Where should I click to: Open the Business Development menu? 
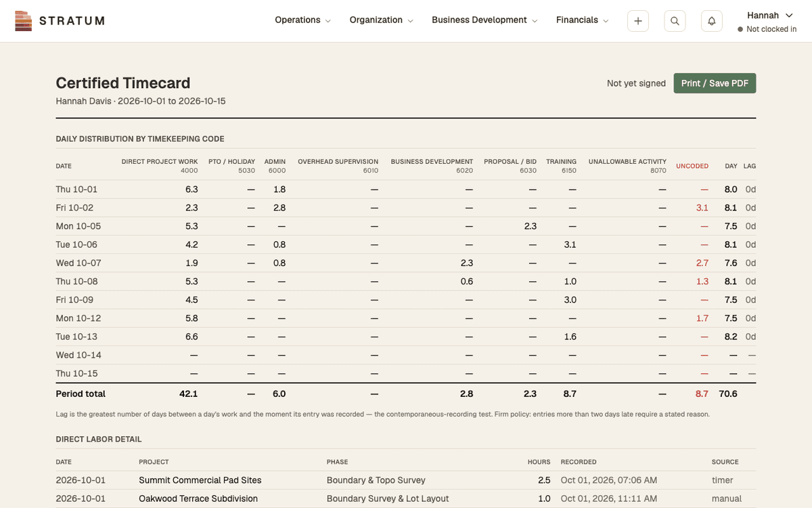coord(485,20)
